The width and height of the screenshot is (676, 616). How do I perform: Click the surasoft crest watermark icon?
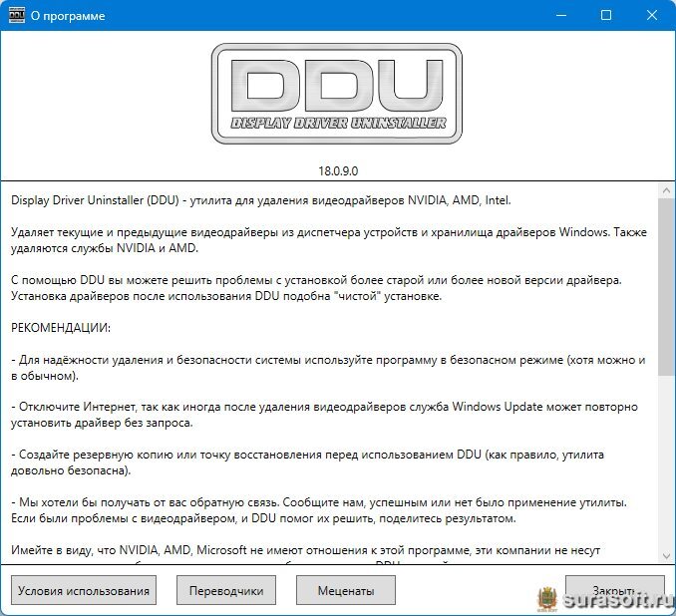click(x=547, y=599)
